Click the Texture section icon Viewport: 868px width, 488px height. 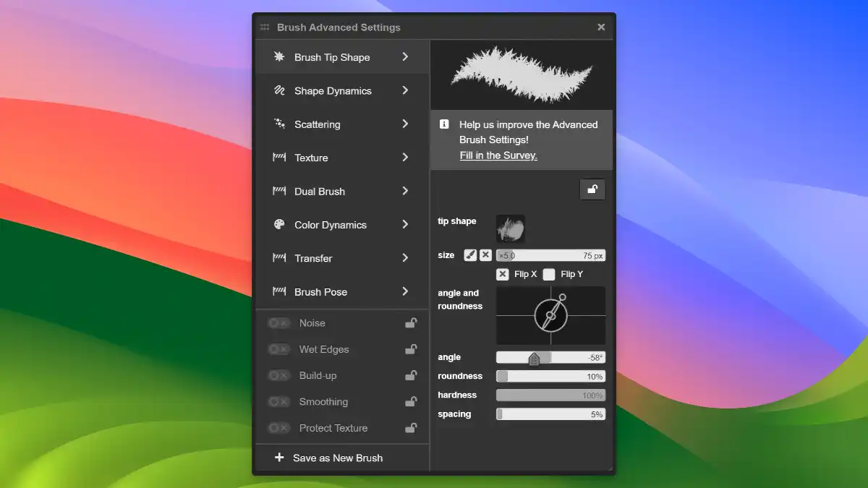click(x=279, y=158)
